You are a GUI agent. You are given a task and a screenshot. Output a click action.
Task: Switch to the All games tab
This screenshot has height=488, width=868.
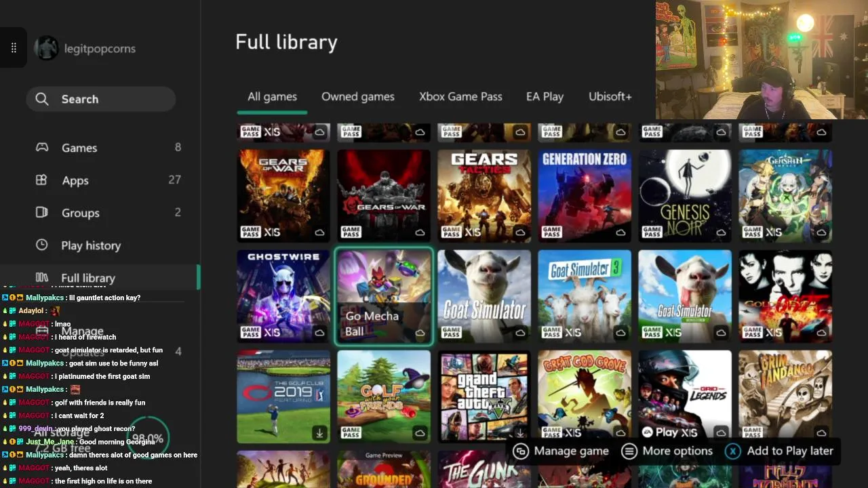[x=272, y=96]
